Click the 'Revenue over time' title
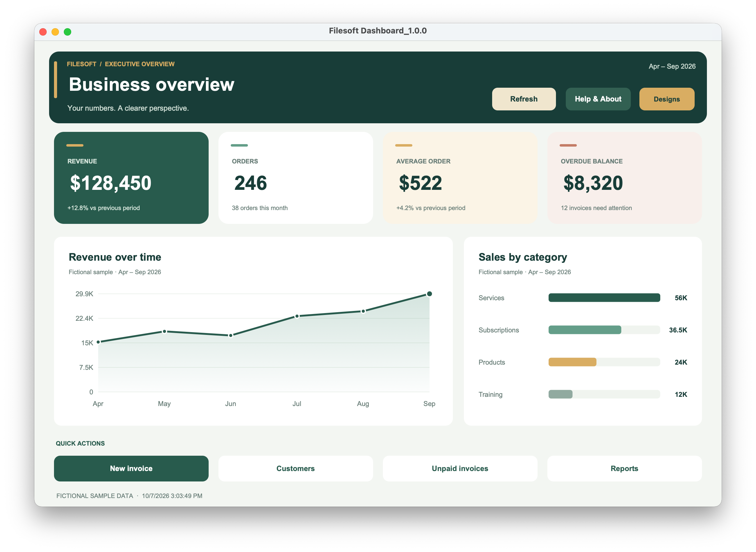Screen dimensions: 756x552 (115, 257)
